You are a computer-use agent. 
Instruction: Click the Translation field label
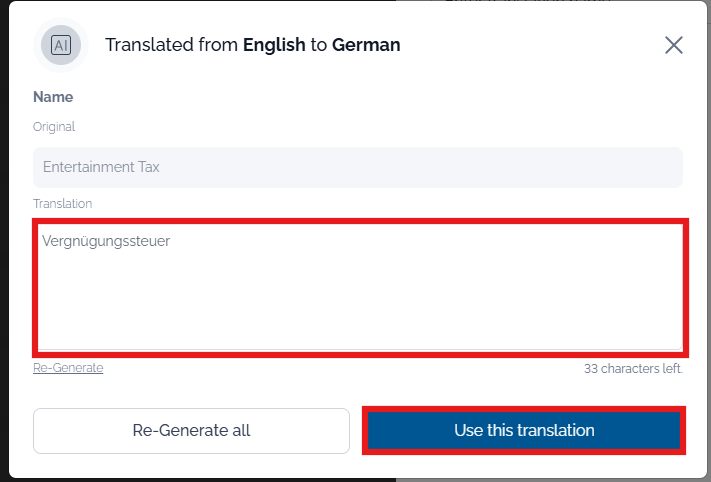[x=62, y=203]
